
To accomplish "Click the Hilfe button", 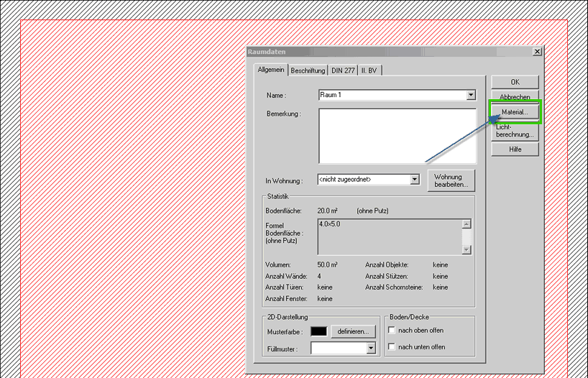I will (515, 149).
